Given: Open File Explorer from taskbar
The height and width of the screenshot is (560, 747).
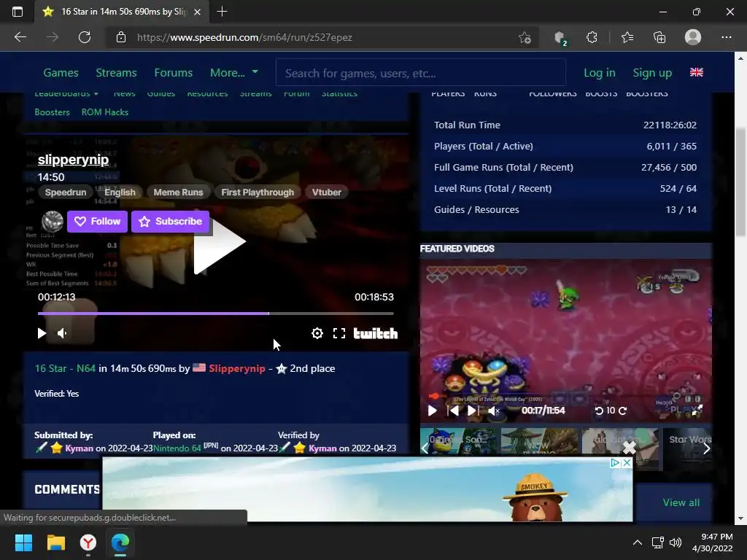Looking at the screenshot, I should (x=55, y=542).
